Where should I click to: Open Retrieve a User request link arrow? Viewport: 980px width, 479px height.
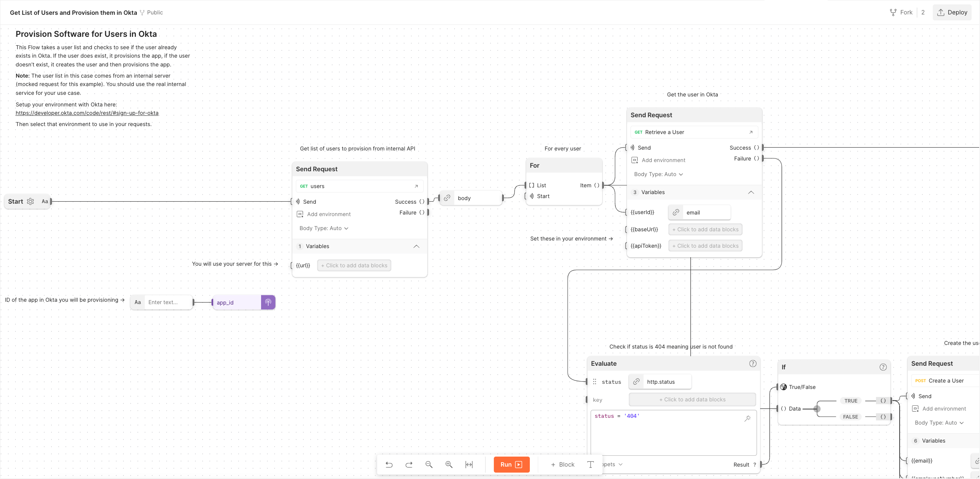(x=751, y=132)
